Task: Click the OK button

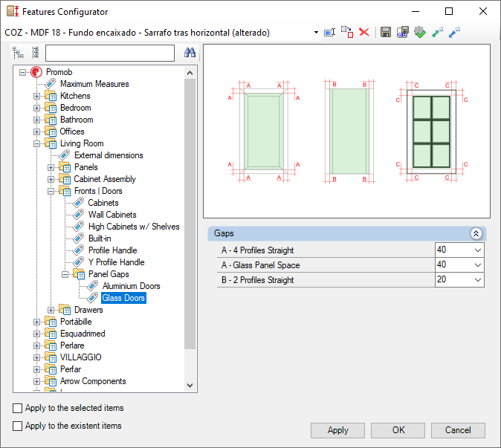Action: (398, 430)
